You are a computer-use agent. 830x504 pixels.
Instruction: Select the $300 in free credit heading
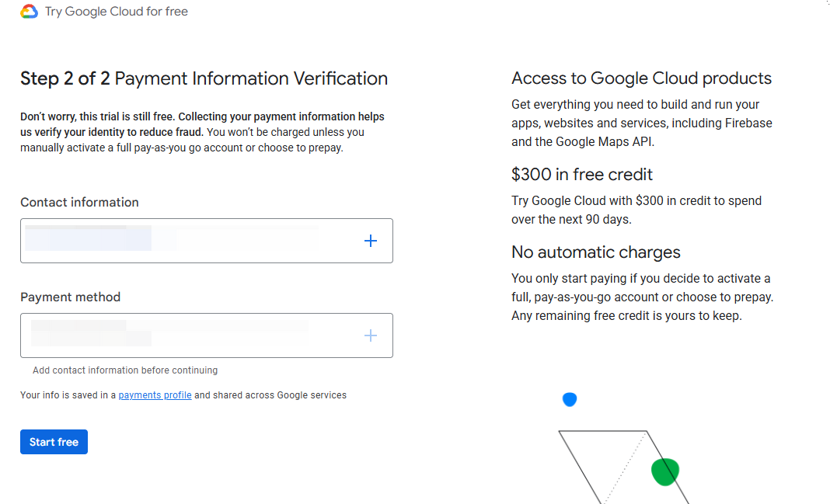(x=581, y=174)
